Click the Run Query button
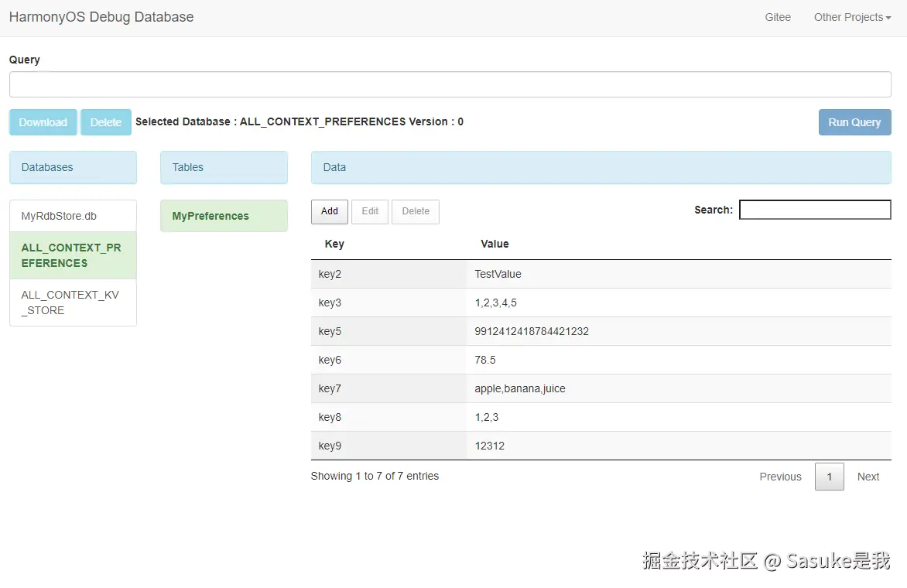 [x=854, y=122]
